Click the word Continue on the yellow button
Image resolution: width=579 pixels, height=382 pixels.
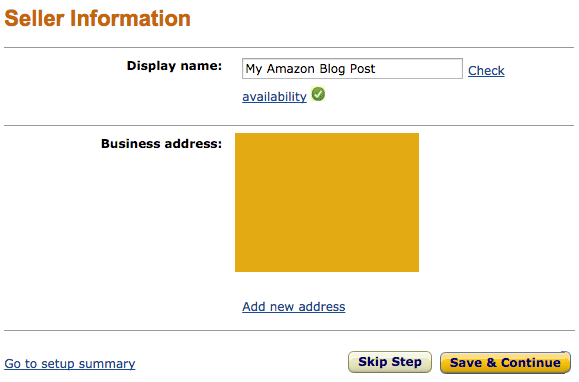[x=531, y=363]
